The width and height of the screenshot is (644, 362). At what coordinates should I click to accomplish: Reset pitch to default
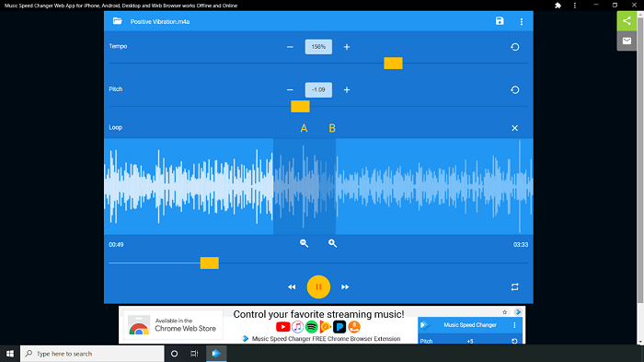click(514, 89)
